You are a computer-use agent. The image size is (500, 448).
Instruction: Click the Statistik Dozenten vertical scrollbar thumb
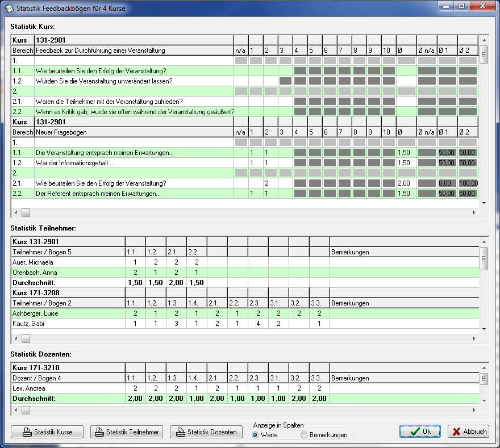(484, 379)
